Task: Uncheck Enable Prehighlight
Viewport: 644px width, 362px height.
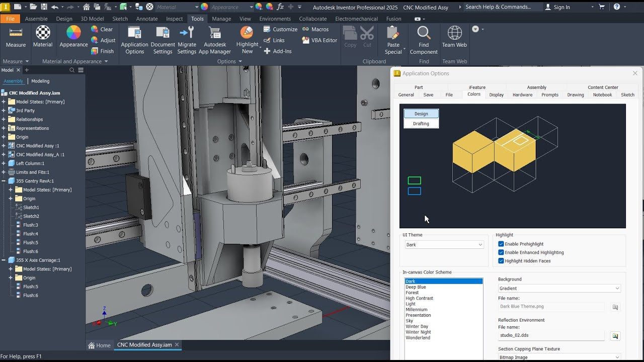Action: (x=500, y=244)
